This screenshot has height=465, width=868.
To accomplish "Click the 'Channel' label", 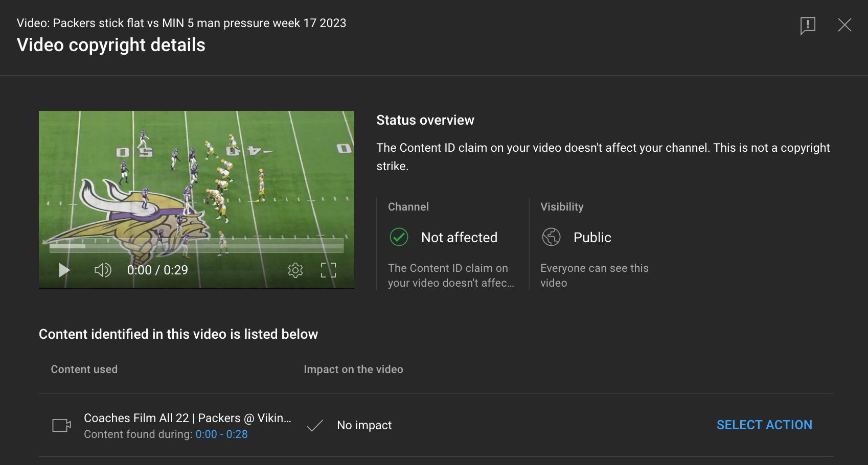I will (x=408, y=207).
